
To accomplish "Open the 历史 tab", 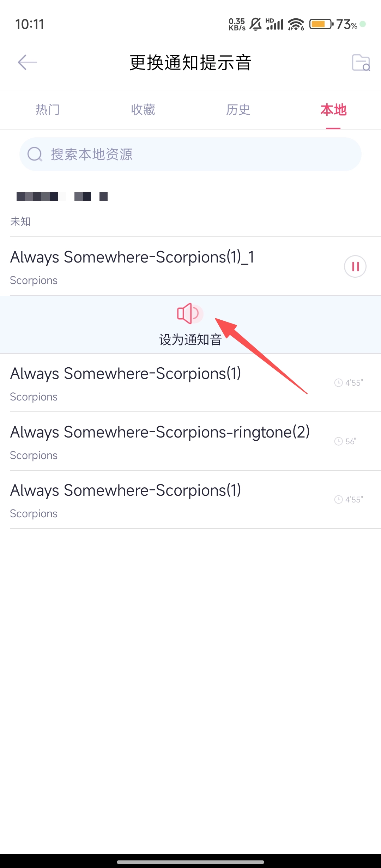I will pos(238,110).
